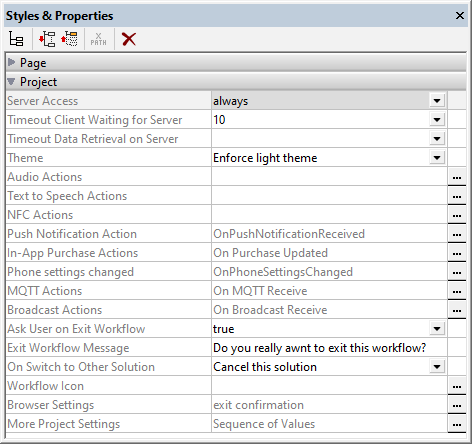Screen dimensions: 472x444
Task: Click the XPath toolbar icon
Action: pos(98,39)
